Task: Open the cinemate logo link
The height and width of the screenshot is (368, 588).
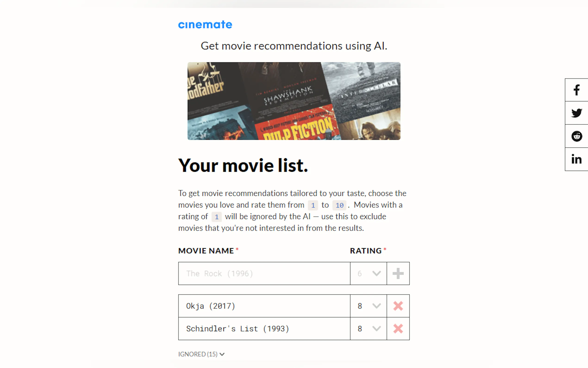Action: tap(205, 25)
